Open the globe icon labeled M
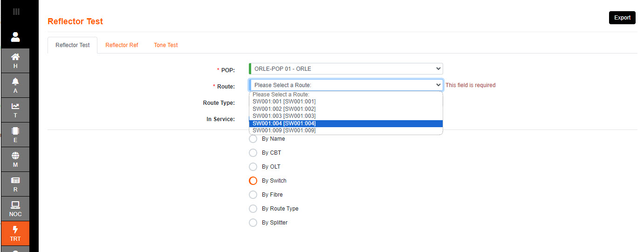Viewport: 644px width, 252px height. tap(15, 159)
